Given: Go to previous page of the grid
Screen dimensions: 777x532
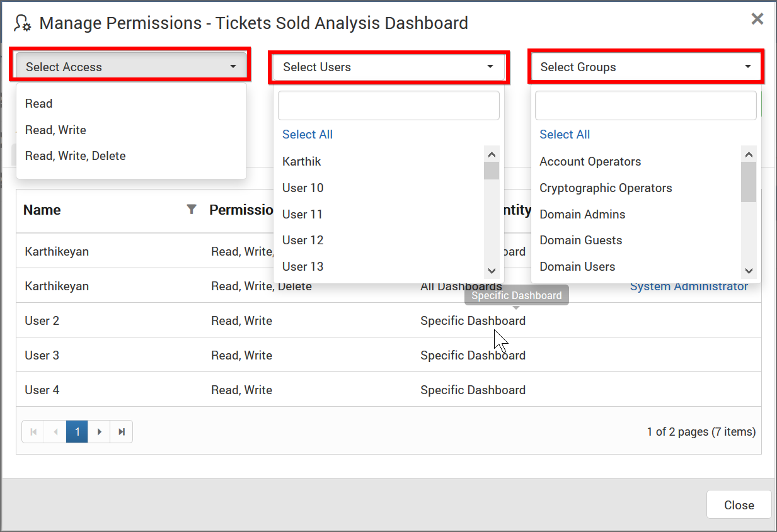Looking at the screenshot, I should tap(55, 432).
